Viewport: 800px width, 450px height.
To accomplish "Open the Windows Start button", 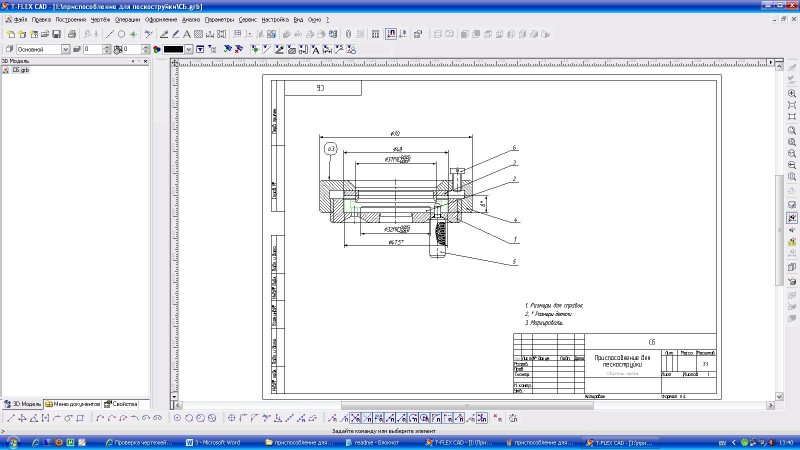I will (x=13, y=442).
